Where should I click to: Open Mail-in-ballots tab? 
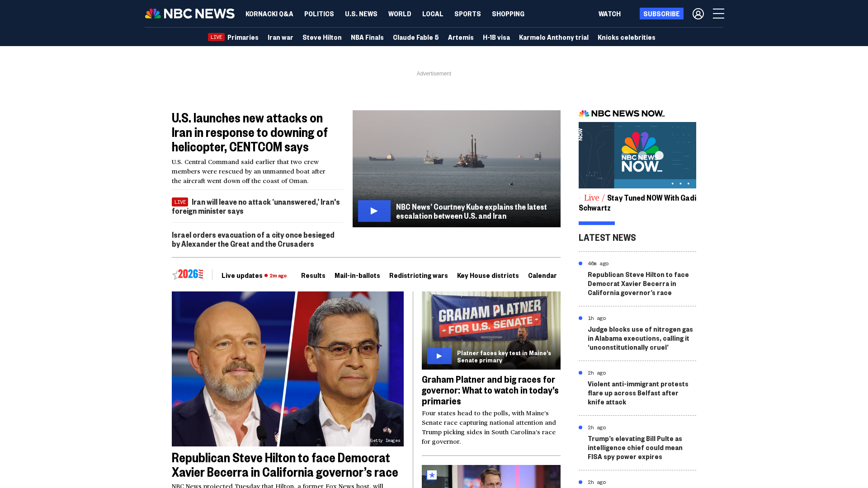357,275
